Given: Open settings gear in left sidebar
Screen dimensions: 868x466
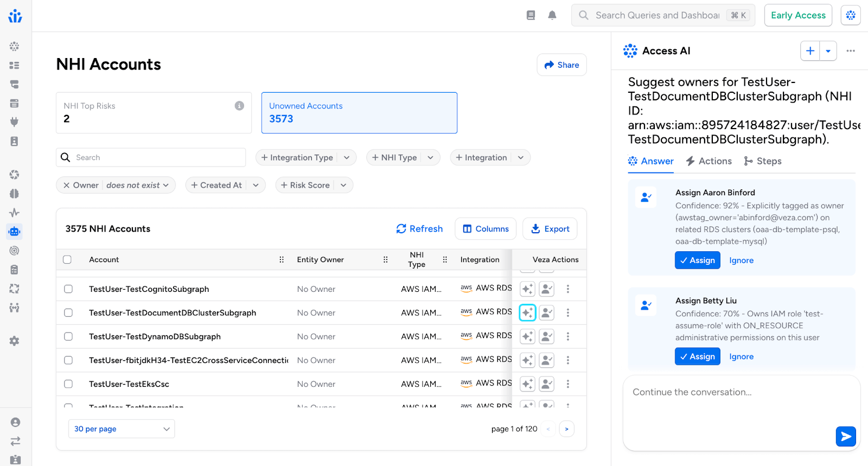Looking at the screenshot, I should click(x=15, y=341).
